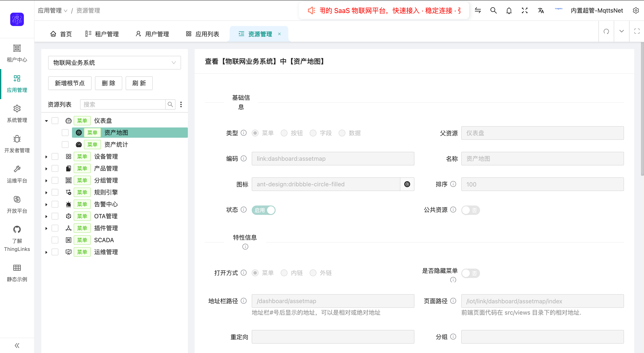Maximize content area with corner-bracket icon

pos(637,31)
